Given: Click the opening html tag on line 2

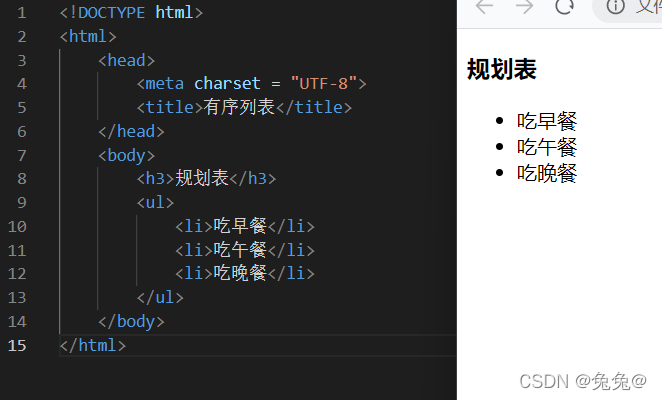Looking at the screenshot, I should pos(88,36).
